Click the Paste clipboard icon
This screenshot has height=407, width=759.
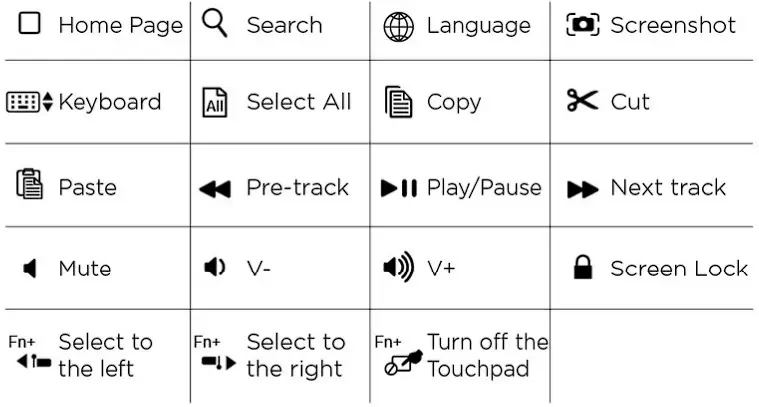(x=29, y=185)
